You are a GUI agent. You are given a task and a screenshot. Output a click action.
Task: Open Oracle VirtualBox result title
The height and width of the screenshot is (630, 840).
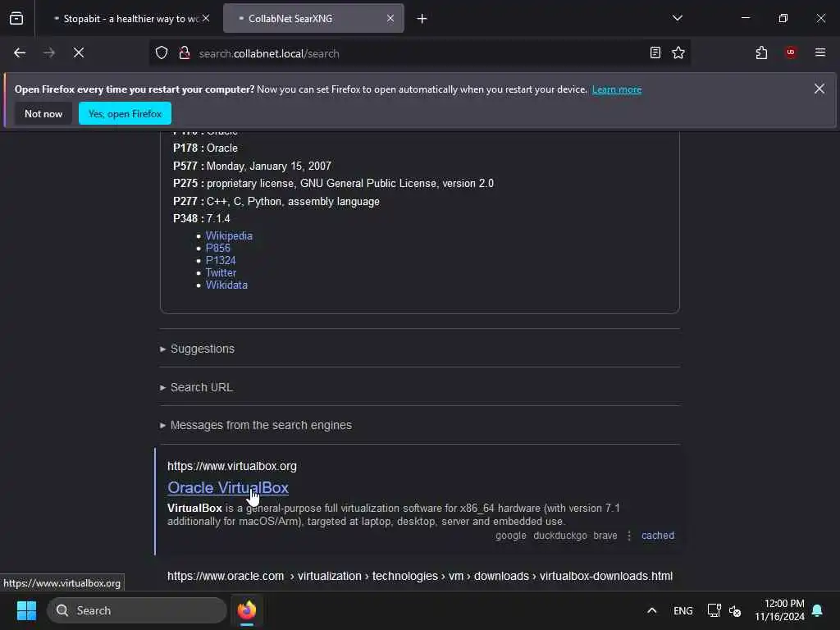228,488
